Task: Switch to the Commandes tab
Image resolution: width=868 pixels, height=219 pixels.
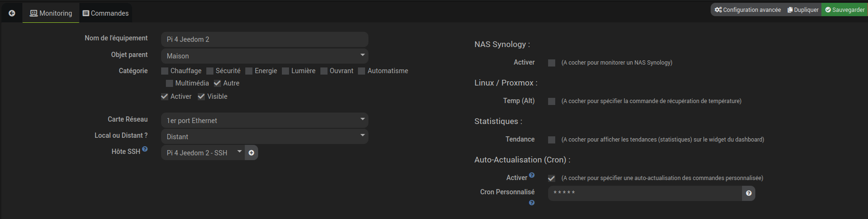Action: coord(106,13)
